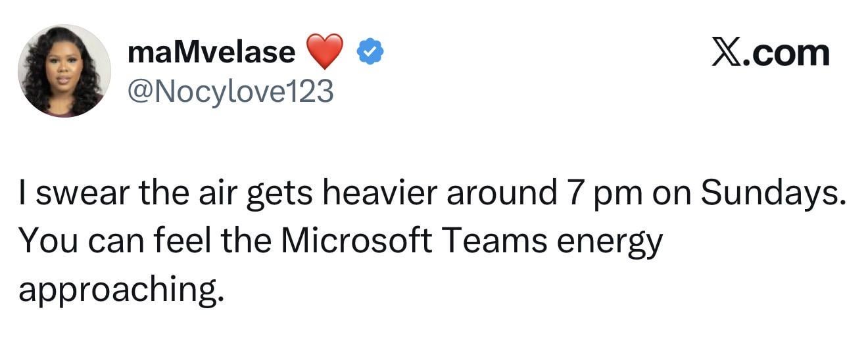The width and height of the screenshot is (868, 345).
Task: Click the word "You" starting the second line
Action: pos(44,241)
